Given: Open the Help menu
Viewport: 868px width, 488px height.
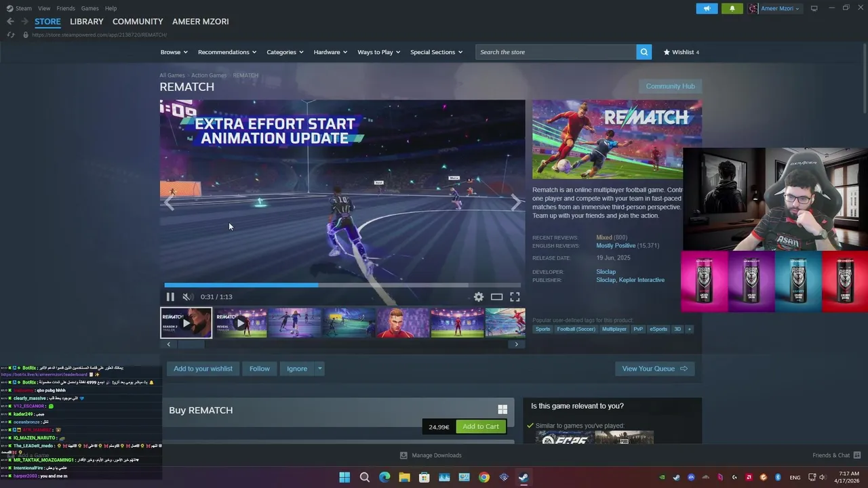Looking at the screenshot, I should pyautogui.click(x=111, y=8).
